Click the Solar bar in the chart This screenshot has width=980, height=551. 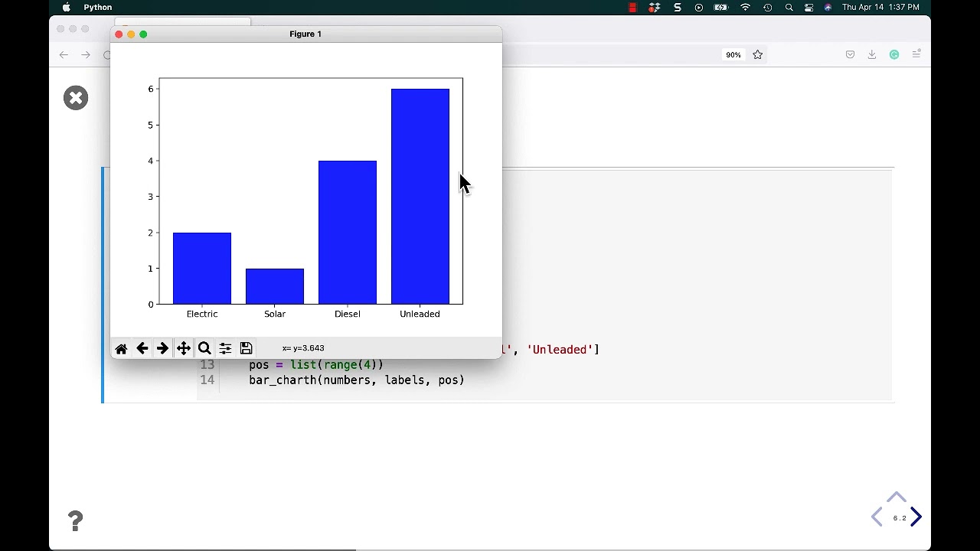point(275,286)
